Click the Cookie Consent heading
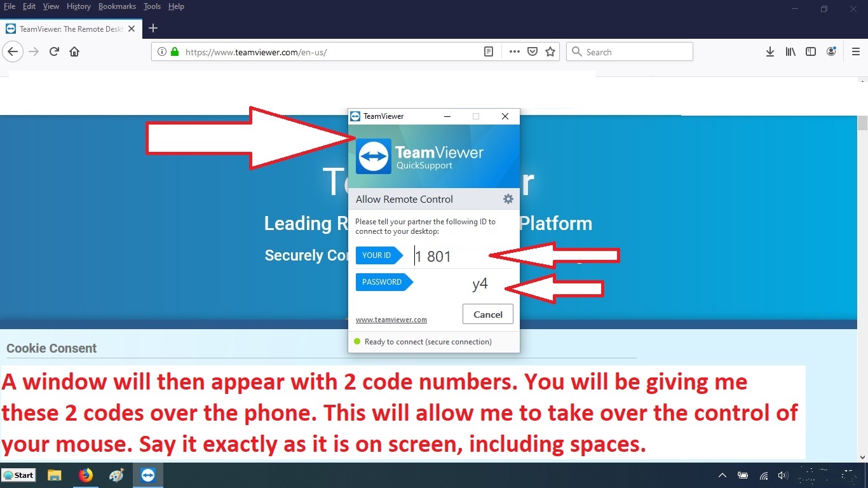 [x=51, y=348]
